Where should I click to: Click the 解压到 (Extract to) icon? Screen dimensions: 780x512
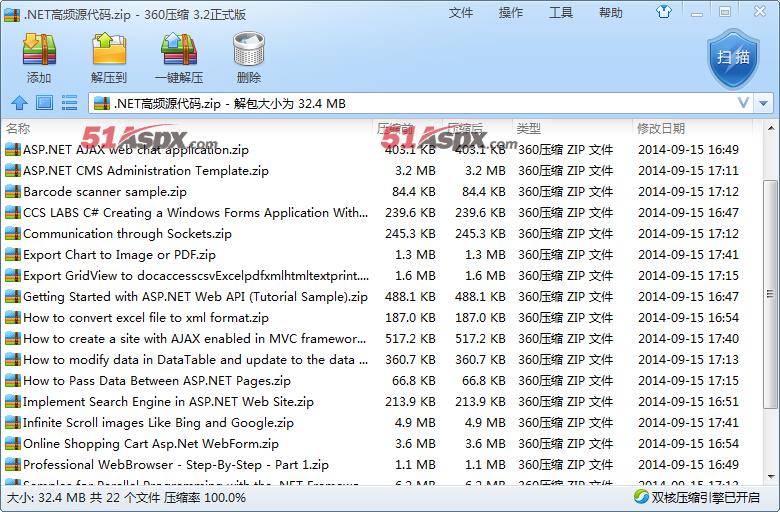(109, 57)
